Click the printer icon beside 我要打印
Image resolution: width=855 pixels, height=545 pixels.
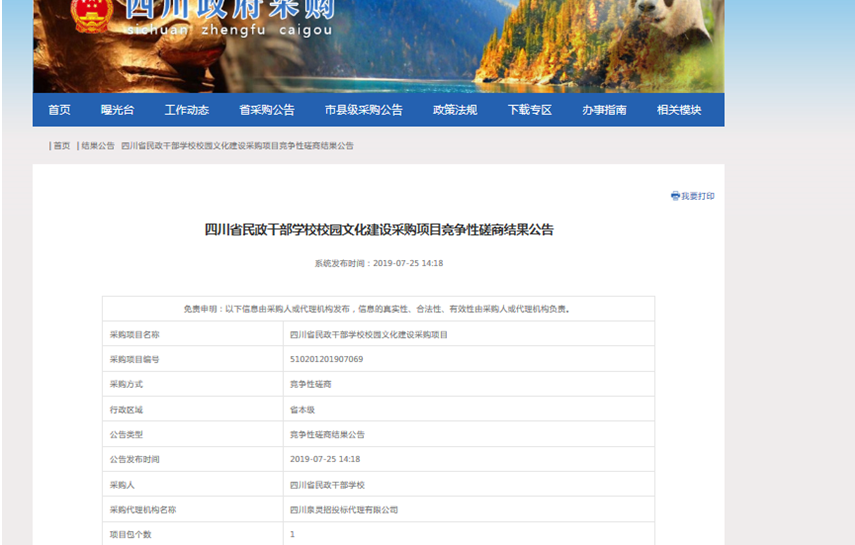point(675,196)
